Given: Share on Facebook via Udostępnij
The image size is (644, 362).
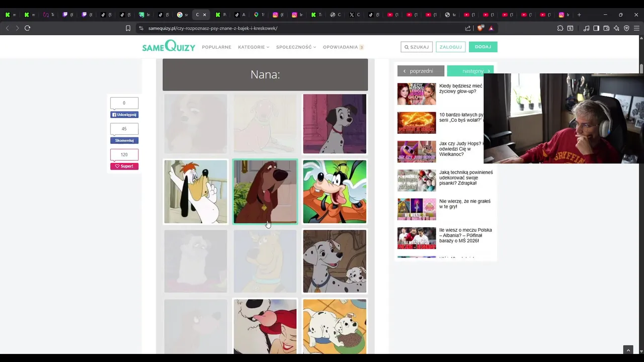Looking at the screenshot, I should (x=124, y=115).
